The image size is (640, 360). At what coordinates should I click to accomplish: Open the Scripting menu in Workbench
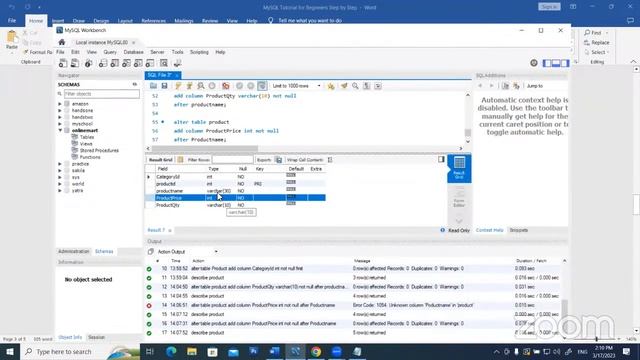(199, 52)
